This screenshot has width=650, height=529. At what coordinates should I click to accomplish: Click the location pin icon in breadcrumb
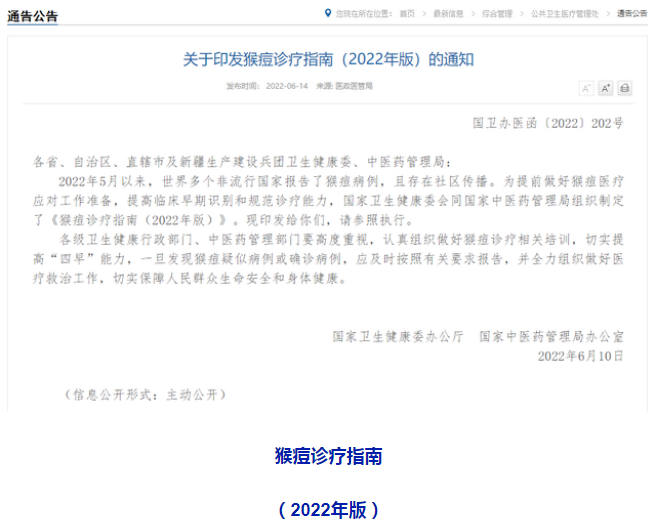coord(328,13)
